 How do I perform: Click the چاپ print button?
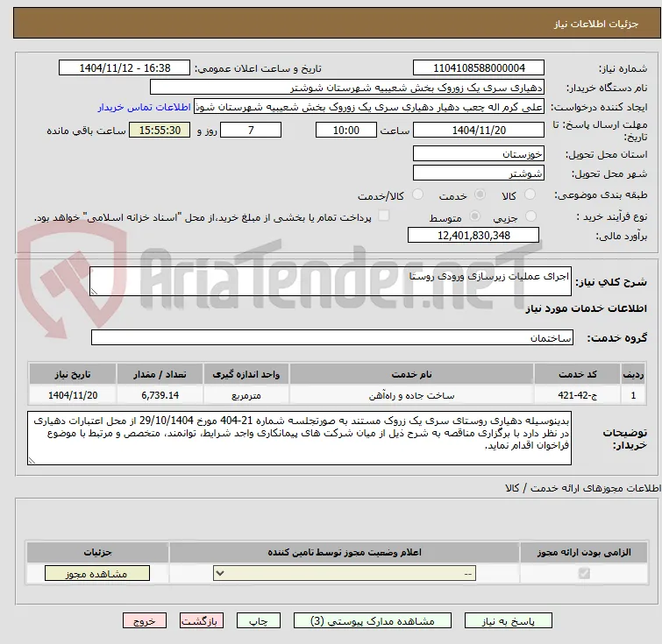point(259,621)
